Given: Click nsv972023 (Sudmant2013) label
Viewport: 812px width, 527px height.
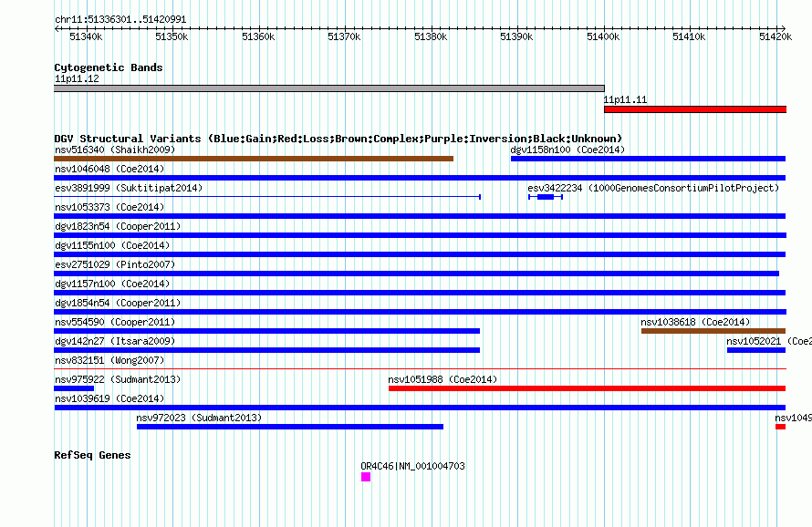Looking at the screenshot, I should point(199,418).
